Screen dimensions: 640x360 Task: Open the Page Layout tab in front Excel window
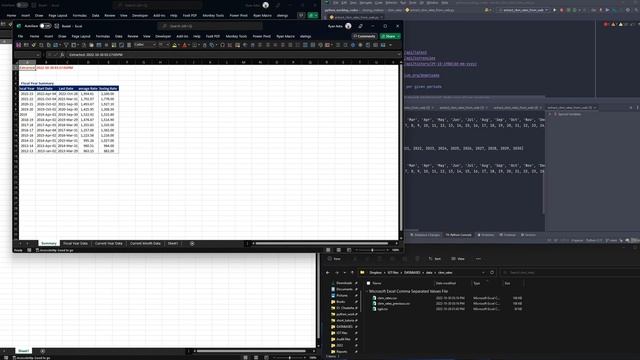pos(81,36)
